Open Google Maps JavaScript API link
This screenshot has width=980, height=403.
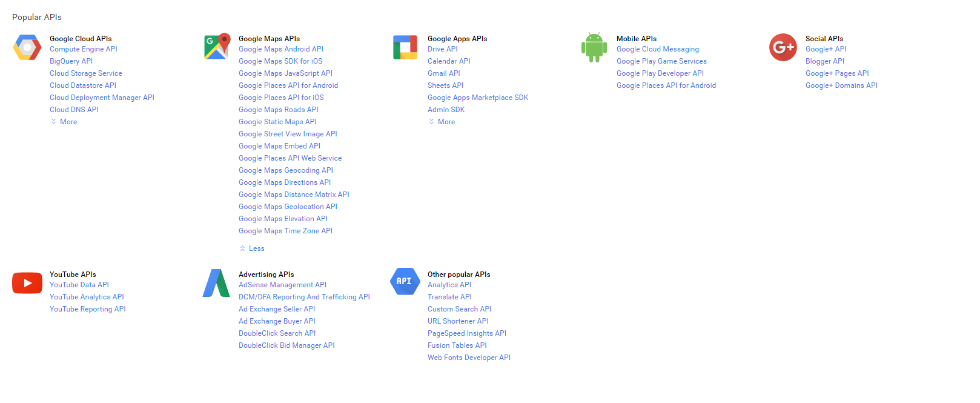(285, 73)
